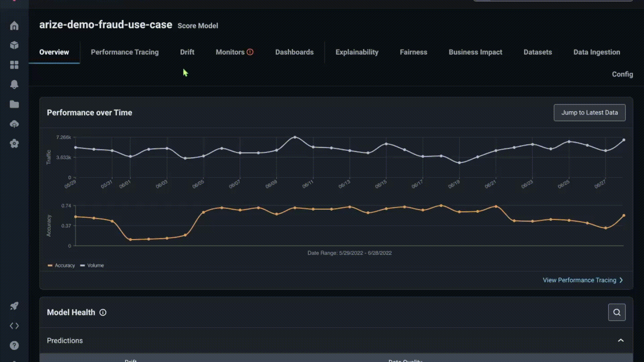
Task: Click the home icon in sidebar
Action: 14,26
